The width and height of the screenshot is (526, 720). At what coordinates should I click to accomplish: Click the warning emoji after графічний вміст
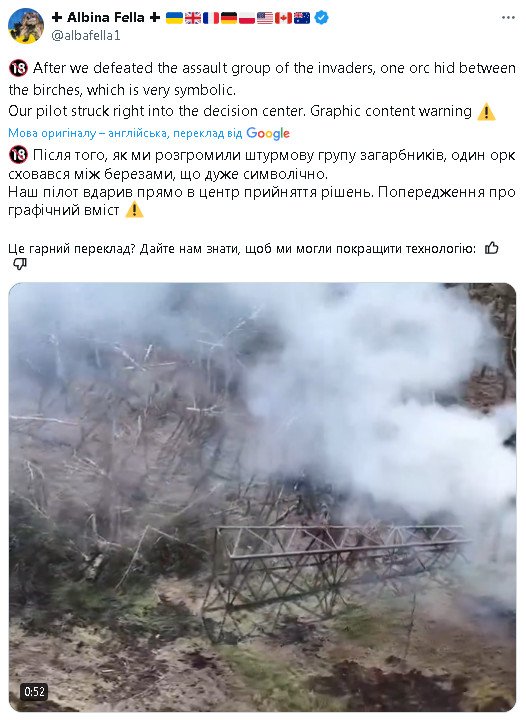134,210
